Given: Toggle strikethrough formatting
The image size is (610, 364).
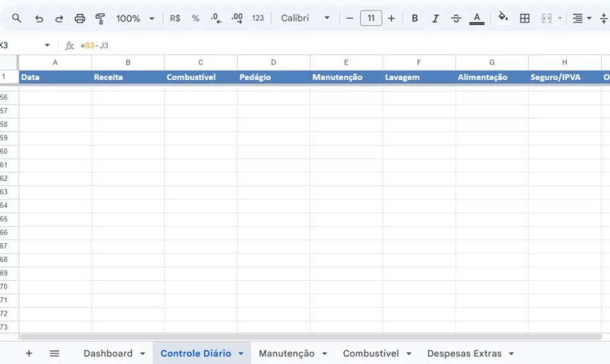Looking at the screenshot, I should (x=456, y=18).
